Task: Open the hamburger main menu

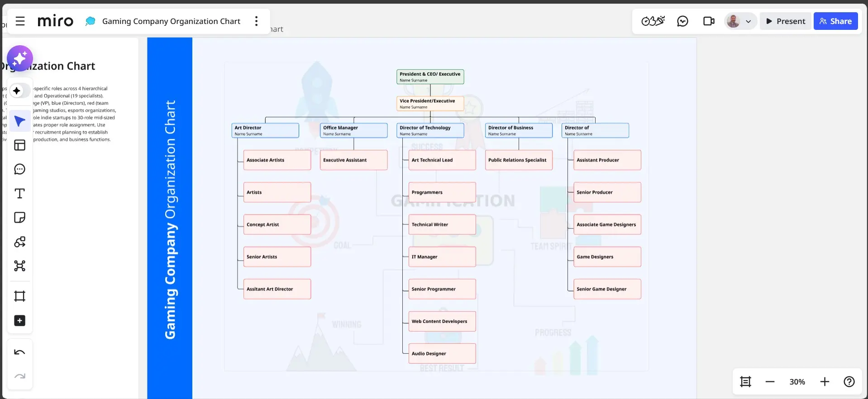Action: point(20,21)
